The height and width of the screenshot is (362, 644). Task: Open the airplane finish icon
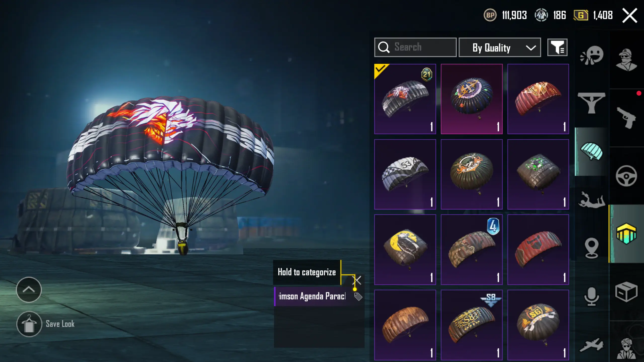coord(591,345)
